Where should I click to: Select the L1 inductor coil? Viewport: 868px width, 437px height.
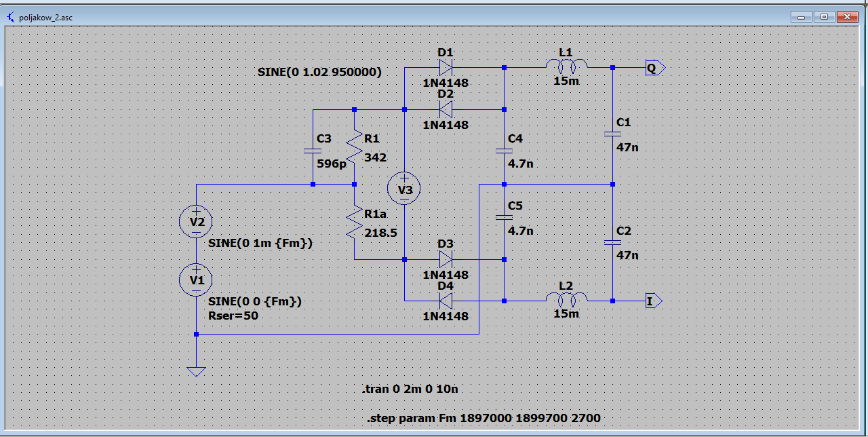coord(566,66)
